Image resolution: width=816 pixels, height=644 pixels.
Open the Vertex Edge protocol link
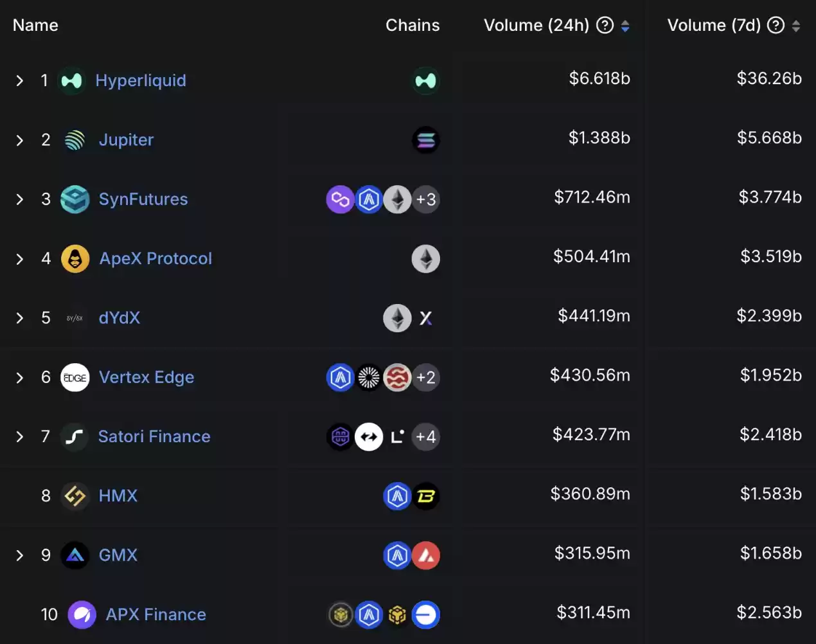[146, 377]
